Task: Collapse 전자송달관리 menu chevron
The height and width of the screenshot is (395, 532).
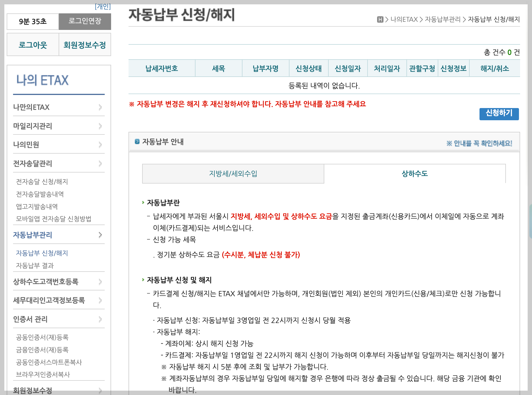Action: (x=100, y=164)
